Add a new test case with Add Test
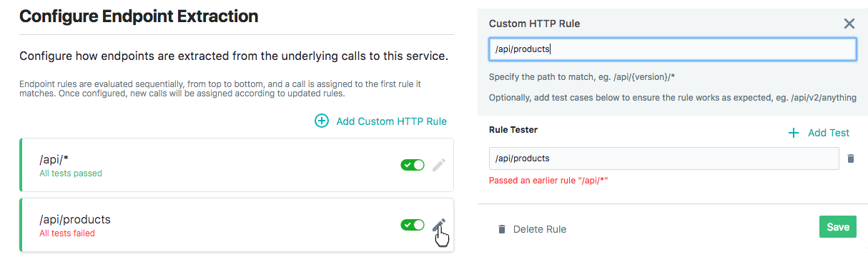This screenshot has height=257, width=868. (x=829, y=133)
